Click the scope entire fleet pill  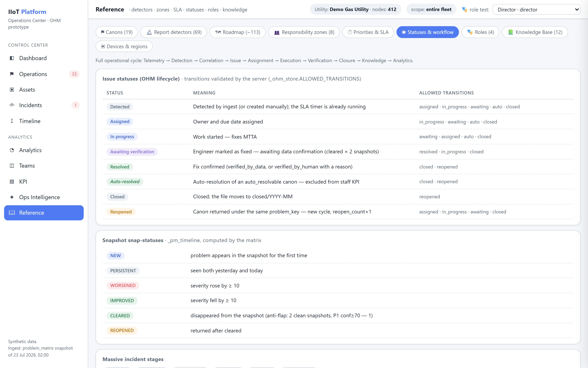(431, 9)
